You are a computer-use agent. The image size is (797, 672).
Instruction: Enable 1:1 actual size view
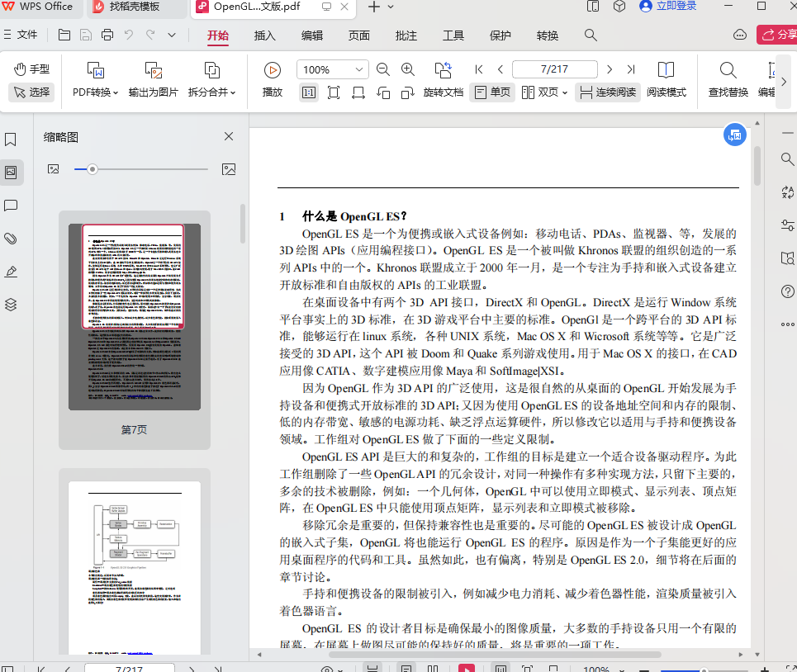tap(308, 92)
